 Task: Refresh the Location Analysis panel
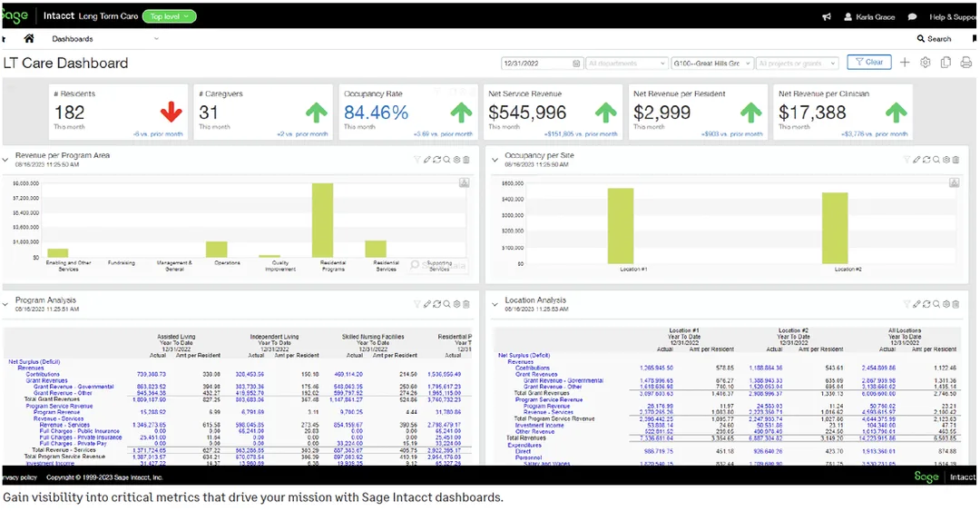tap(926, 304)
